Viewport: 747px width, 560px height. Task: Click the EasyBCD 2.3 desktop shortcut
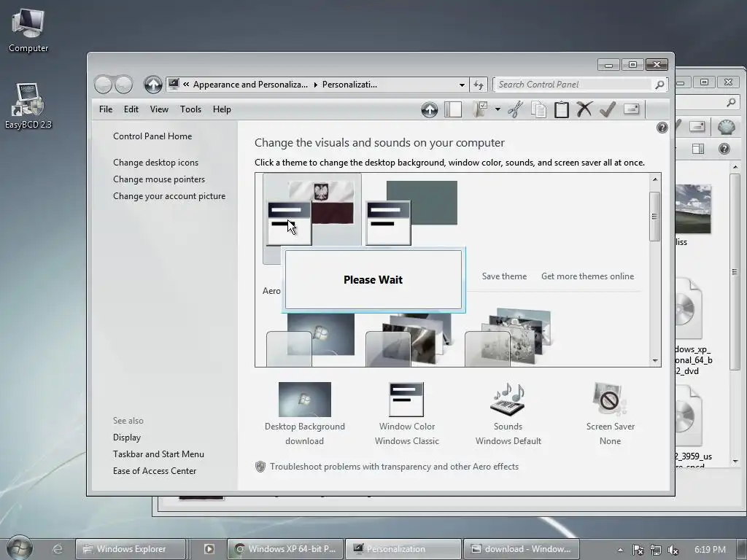click(x=28, y=106)
